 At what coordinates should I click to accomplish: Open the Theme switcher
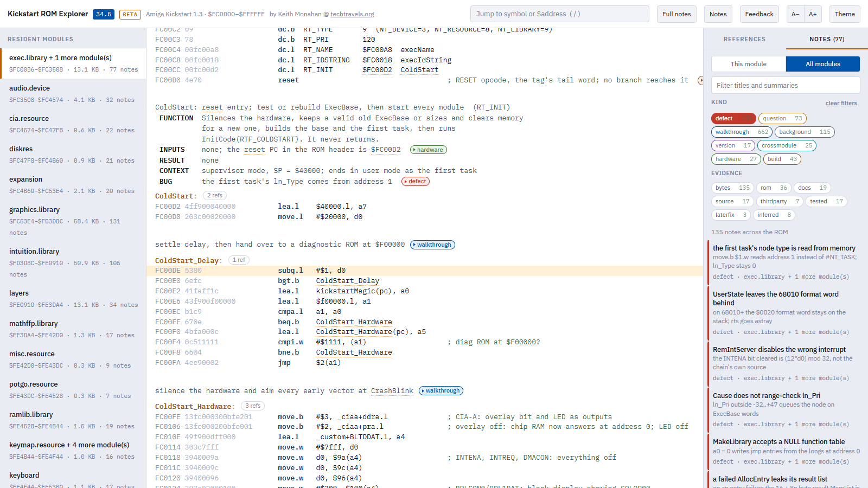click(x=845, y=14)
